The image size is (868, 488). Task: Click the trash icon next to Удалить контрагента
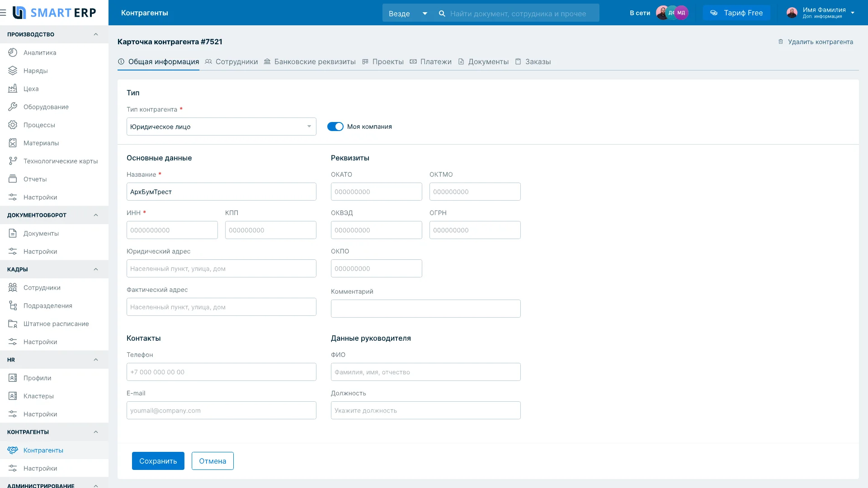(x=780, y=42)
